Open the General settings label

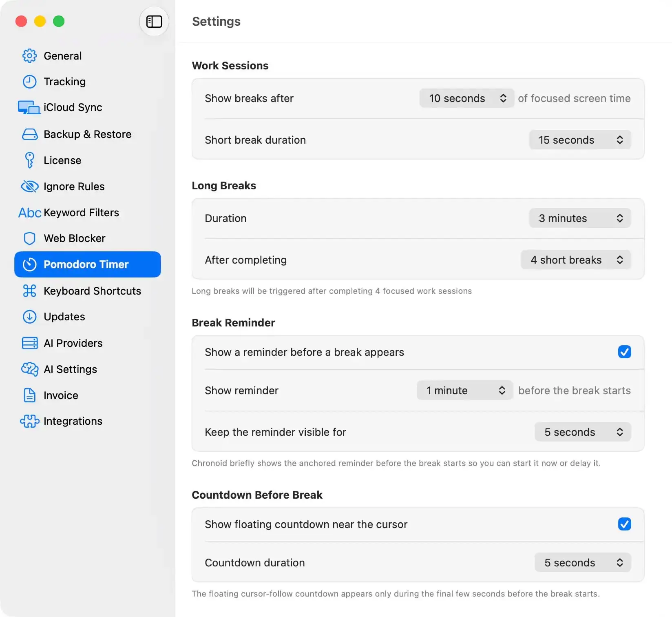tap(62, 56)
